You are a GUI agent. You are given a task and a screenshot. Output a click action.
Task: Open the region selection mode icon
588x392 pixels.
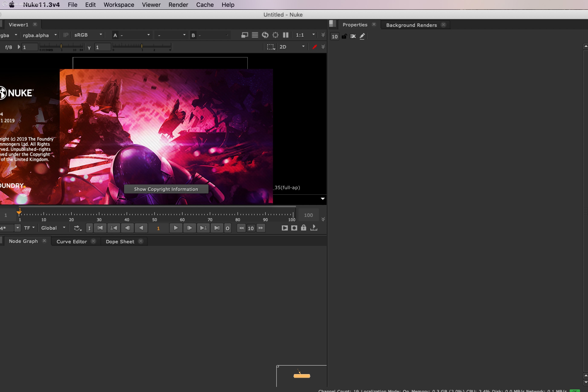click(x=271, y=47)
